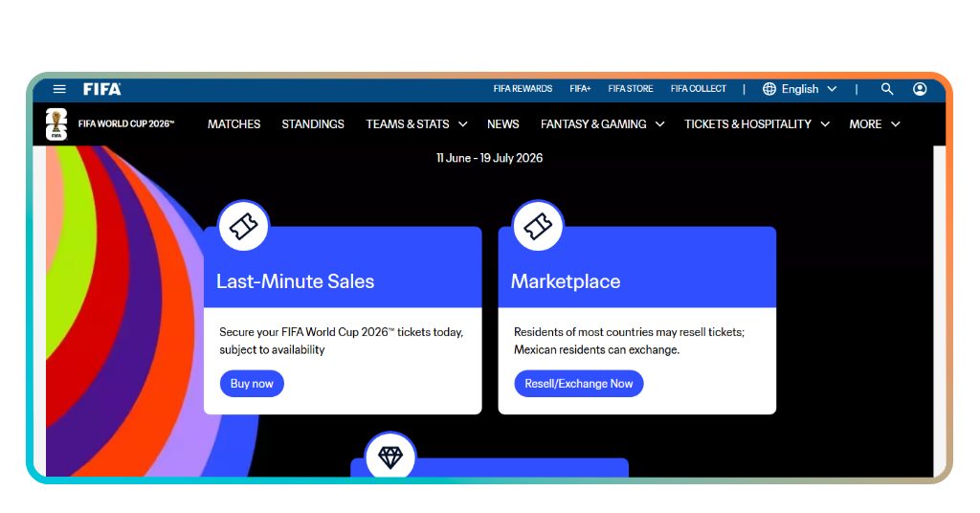Click the More menu label
The image size is (980, 513).
[865, 124]
